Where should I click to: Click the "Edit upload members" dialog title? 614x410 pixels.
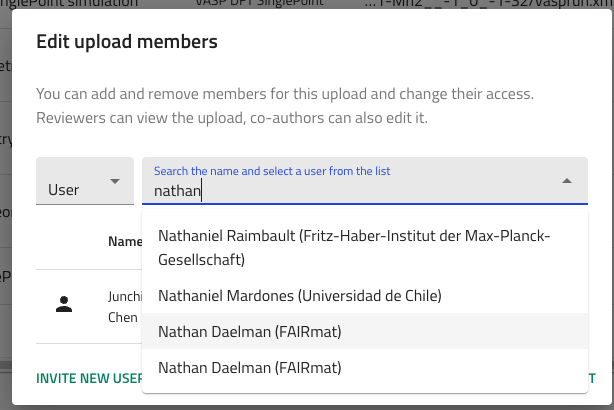[127, 42]
